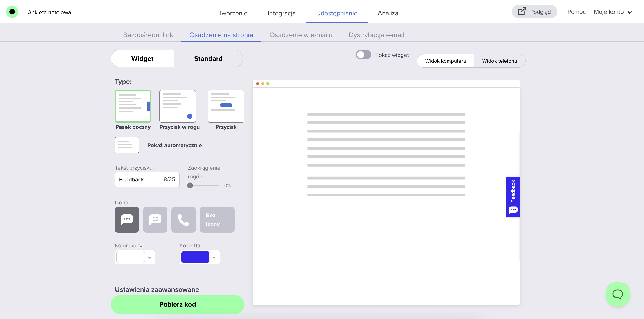Switch to 'Widok telefonu' preview
The height and width of the screenshot is (319, 644).
pos(500,61)
